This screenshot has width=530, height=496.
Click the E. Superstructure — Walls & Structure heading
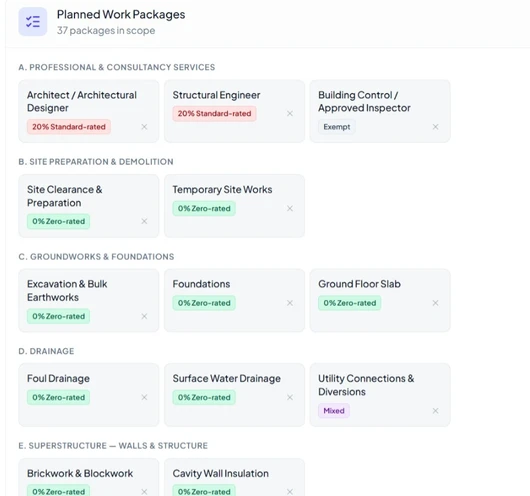point(113,446)
